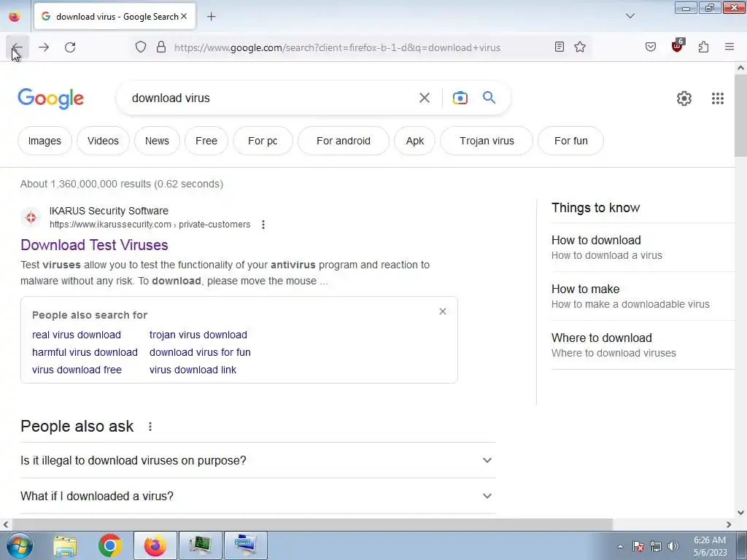Select the Images filter tab
This screenshot has height=560, width=747.
point(44,141)
